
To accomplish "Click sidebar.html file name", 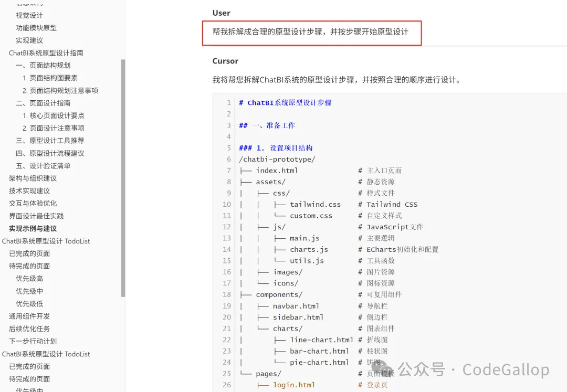I will point(298,317).
